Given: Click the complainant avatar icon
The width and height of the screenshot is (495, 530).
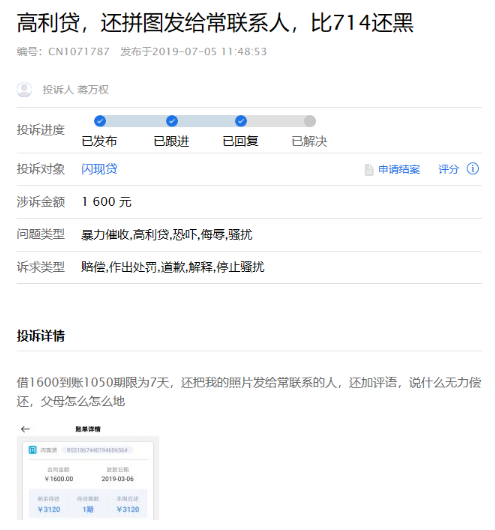Looking at the screenshot, I should click(24, 90).
